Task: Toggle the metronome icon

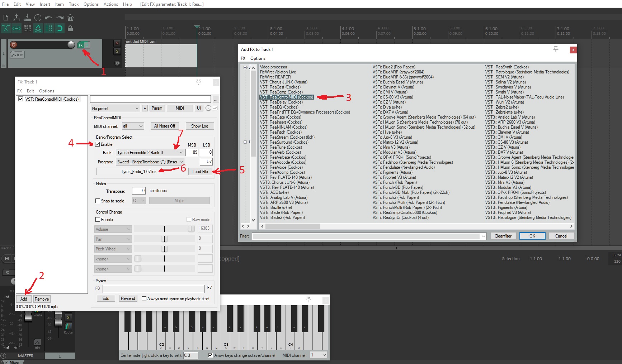Action: pos(70,18)
